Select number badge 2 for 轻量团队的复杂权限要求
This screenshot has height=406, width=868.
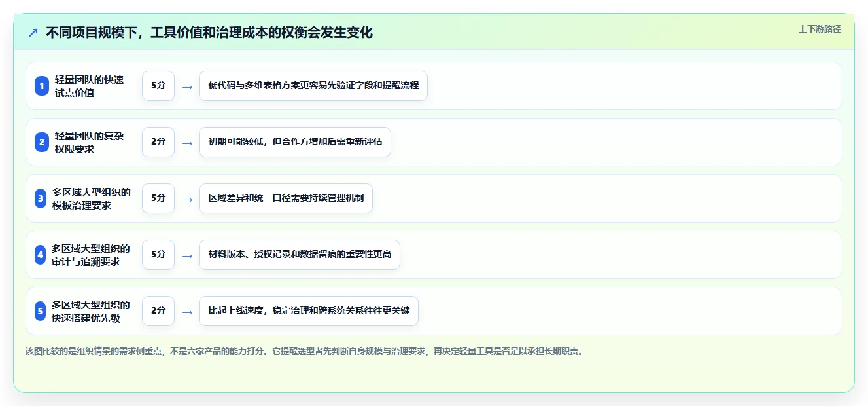click(42, 142)
